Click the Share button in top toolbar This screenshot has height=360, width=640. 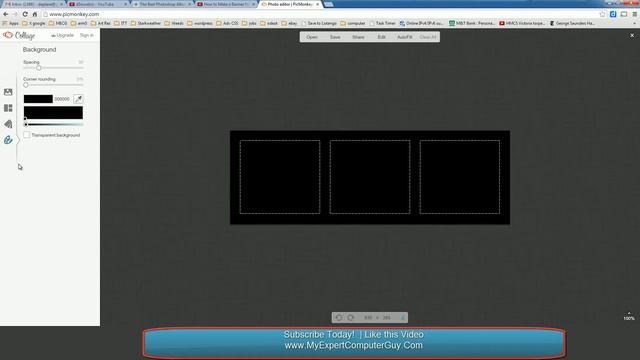(x=358, y=37)
